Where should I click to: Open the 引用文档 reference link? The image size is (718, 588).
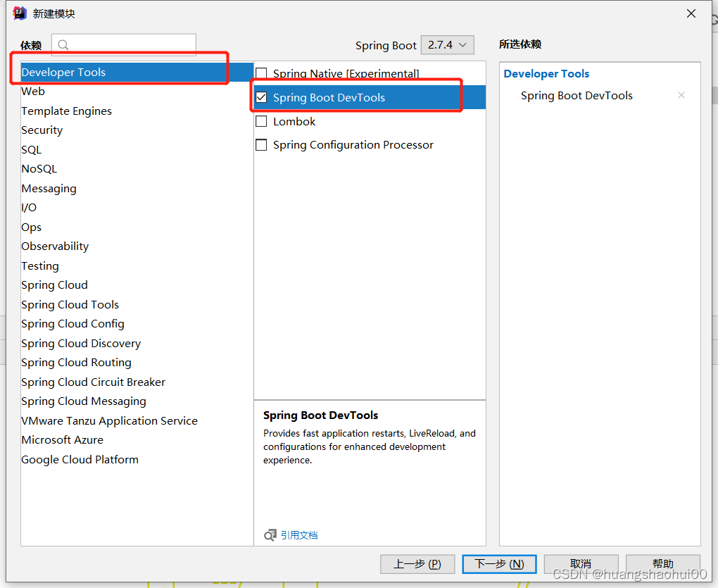click(x=299, y=535)
